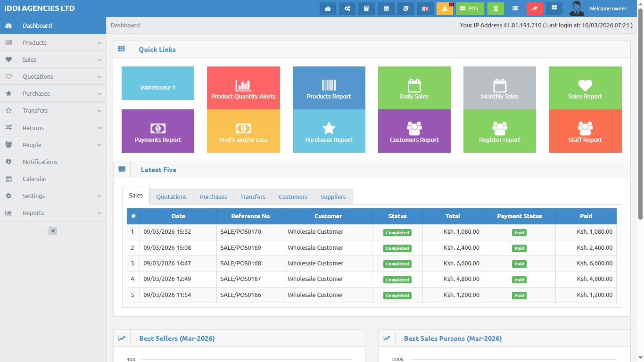Expand the Sales section in the sidebar

click(x=53, y=59)
